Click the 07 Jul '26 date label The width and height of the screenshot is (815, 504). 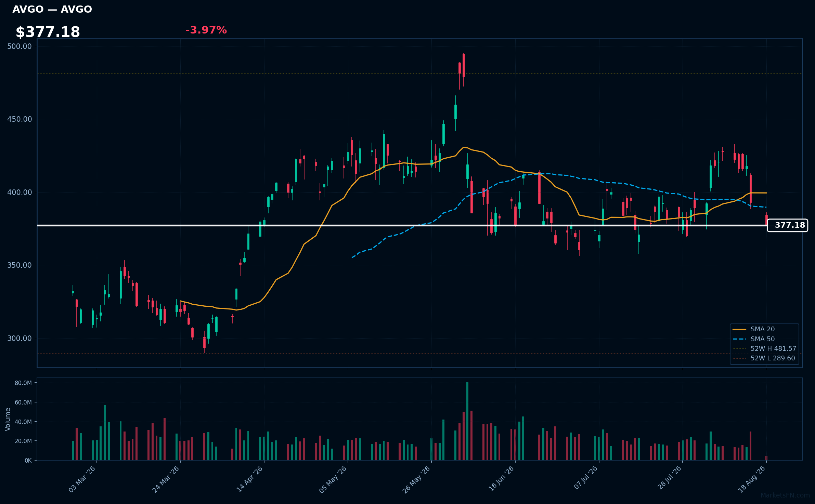586,478
